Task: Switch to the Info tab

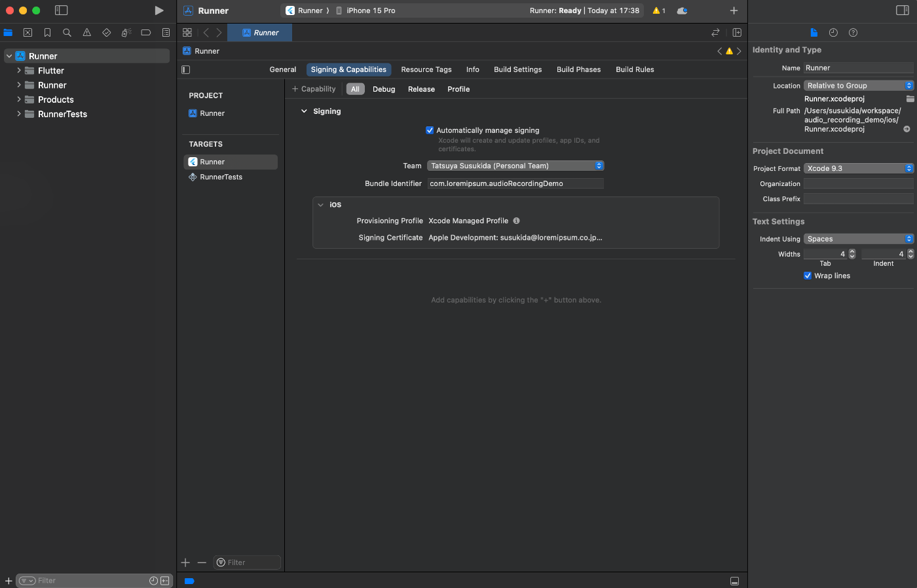Action: (x=473, y=69)
